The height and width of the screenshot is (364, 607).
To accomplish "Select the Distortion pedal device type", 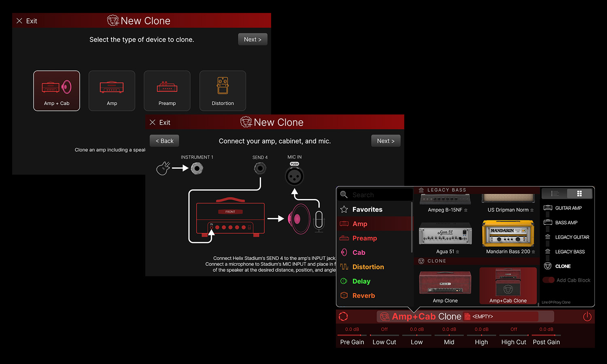I will click(223, 91).
